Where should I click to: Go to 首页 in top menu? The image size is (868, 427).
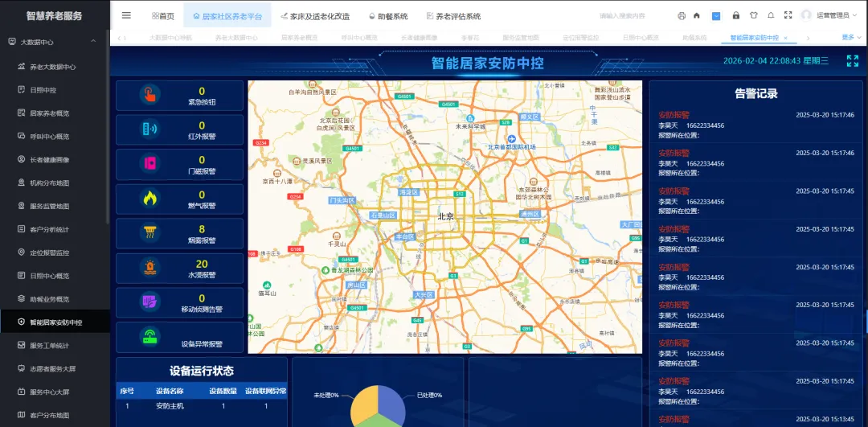[162, 16]
